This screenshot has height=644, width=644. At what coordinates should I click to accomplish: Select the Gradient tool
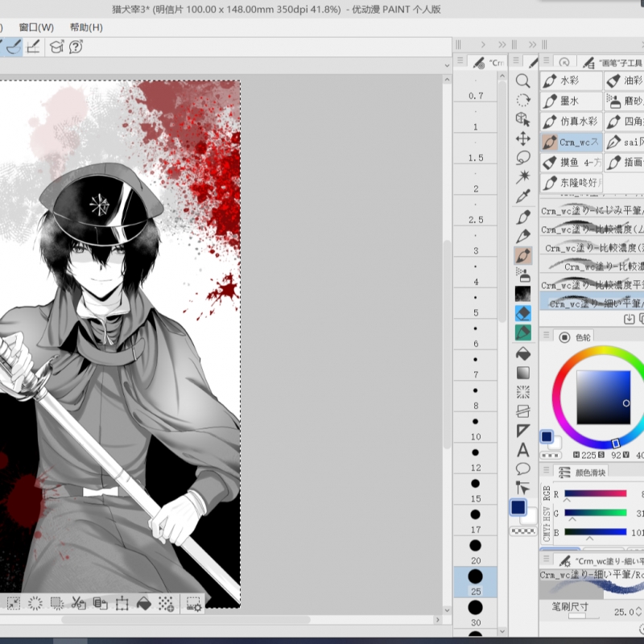tap(522, 373)
